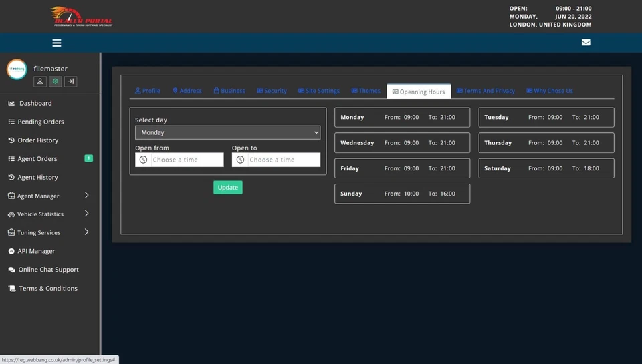
Task: Click the London, United Kingdom header text
Action: pos(550,25)
